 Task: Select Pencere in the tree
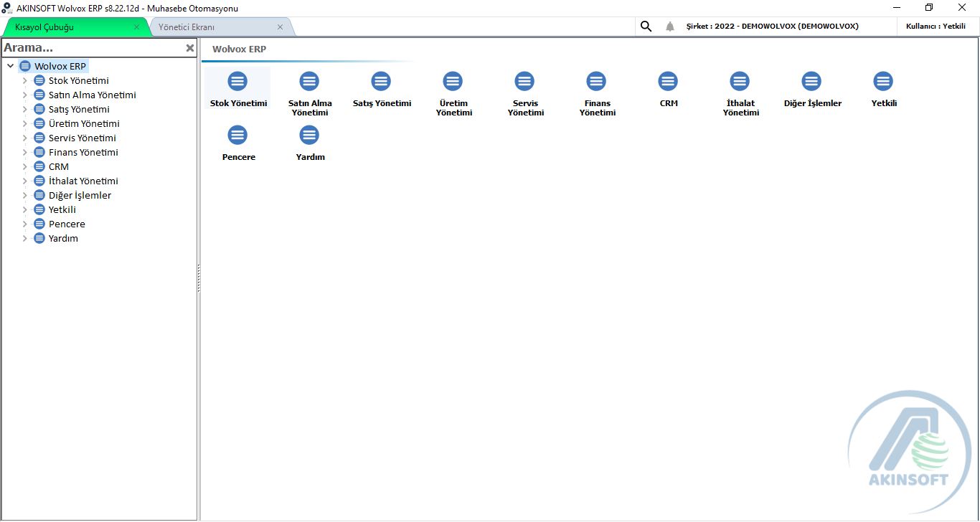pyautogui.click(x=67, y=224)
